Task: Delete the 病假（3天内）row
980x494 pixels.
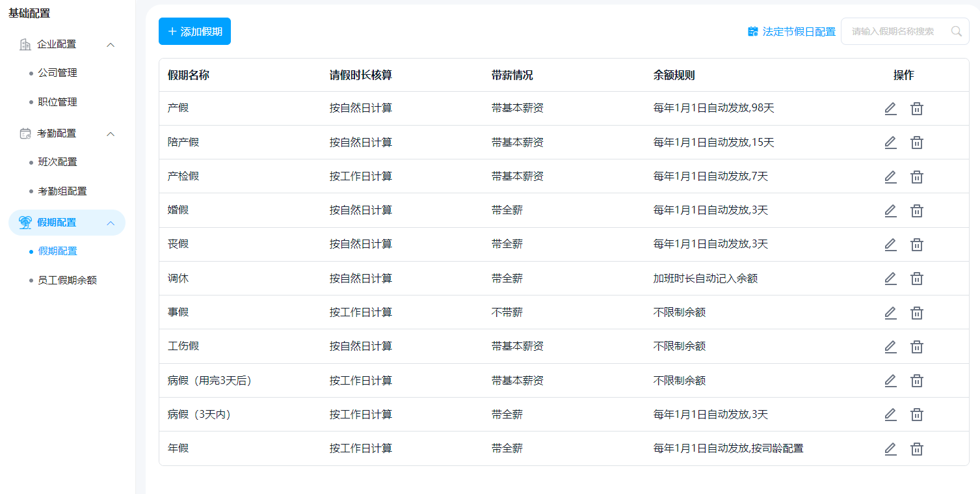Action: tap(916, 415)
